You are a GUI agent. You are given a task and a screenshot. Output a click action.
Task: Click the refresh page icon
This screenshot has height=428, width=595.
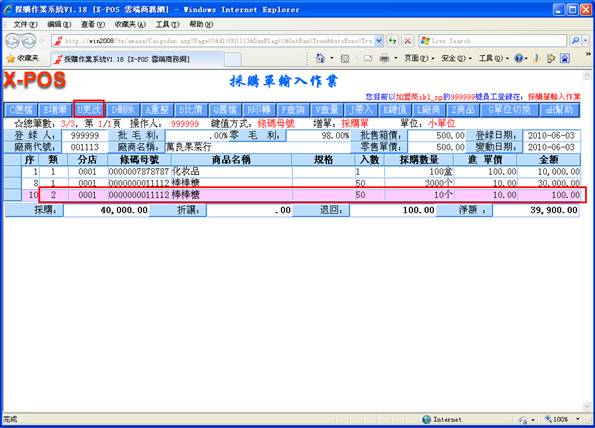pos(392,41)
